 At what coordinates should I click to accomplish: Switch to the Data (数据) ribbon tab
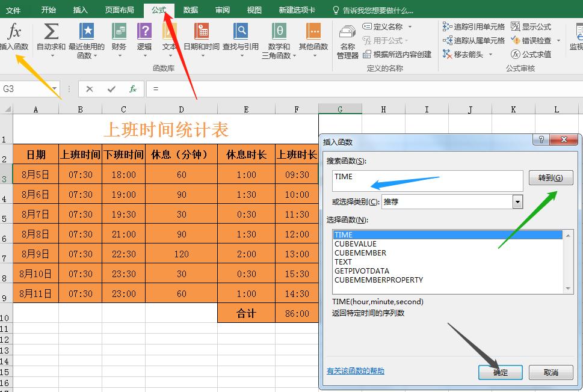[191, 10]
